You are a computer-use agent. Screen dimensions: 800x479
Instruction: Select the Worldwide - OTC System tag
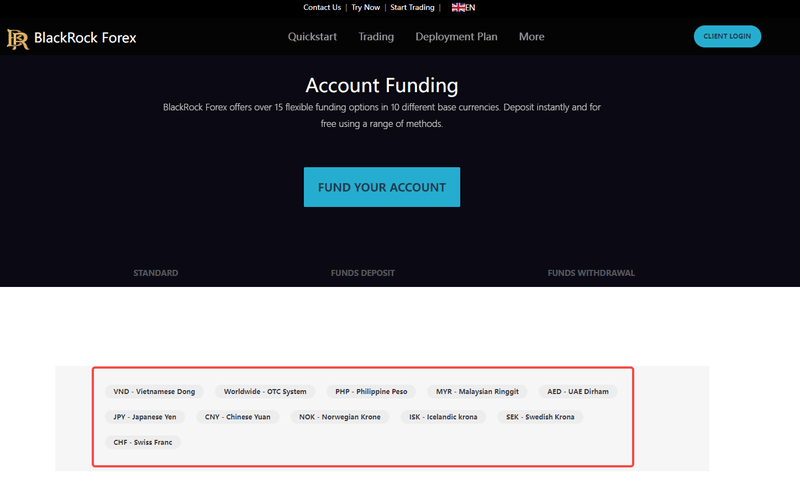tap(265, 391)
